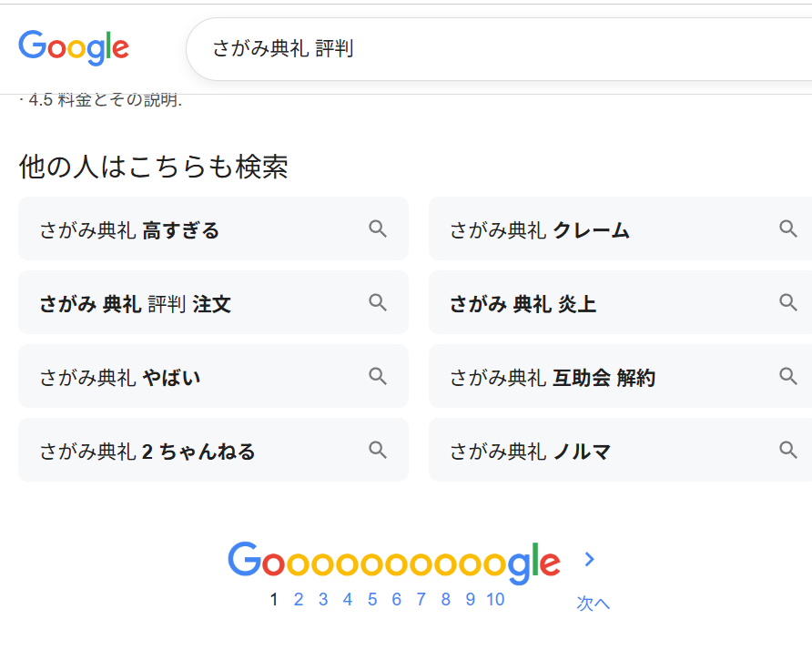This screenshot has height=650, width=812.
Task: Click the magnifier icon beside さがみ典礼 高すぎる
Action: 377,229
